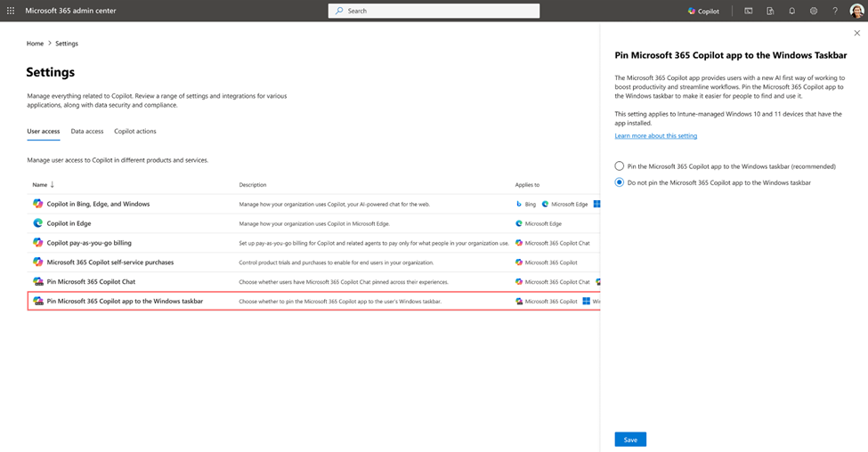Click the Copilot in Edge row icon
Screen dimensions: 868x452
(37, 223)
